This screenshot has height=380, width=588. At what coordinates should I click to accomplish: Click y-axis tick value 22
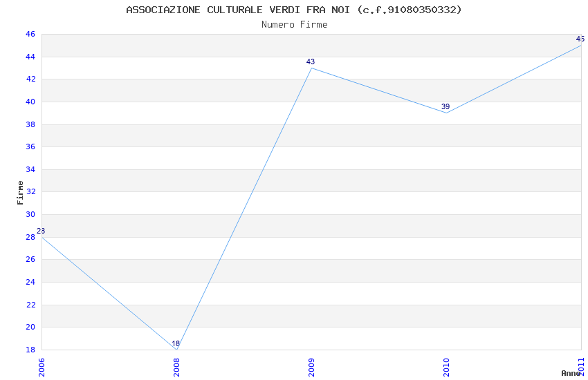coord(30,305)
